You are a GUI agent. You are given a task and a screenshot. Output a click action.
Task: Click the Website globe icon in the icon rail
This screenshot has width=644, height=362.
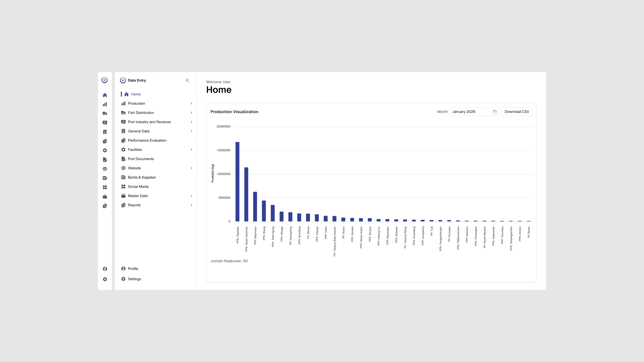105,169
